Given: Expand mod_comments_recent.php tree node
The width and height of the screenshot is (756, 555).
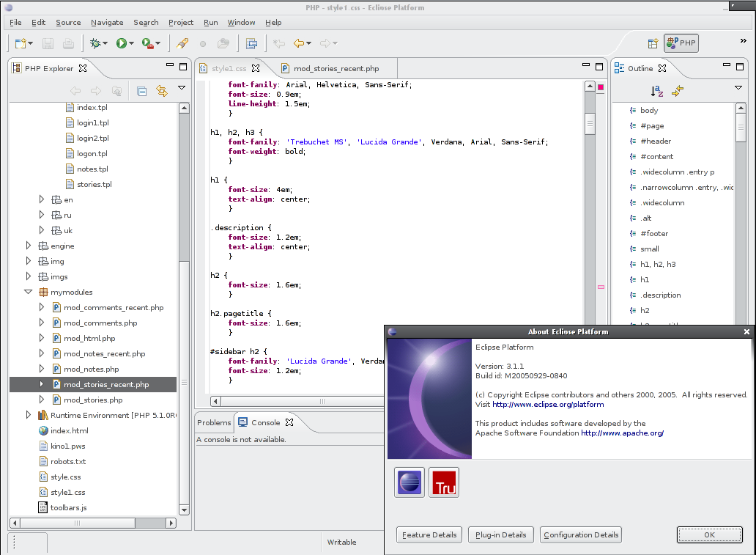Looking at the screenshot, I should (x=41, y=307).
